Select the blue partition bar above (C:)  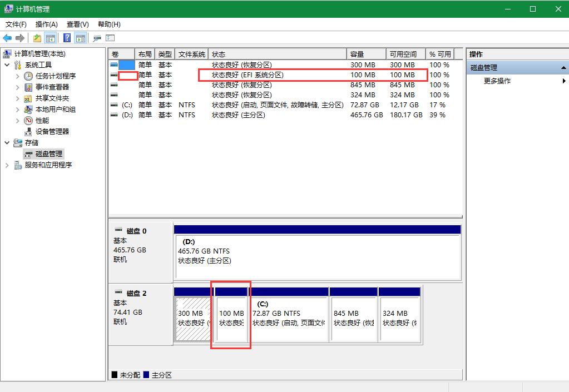pyautogui.click(x=288, y=292)
